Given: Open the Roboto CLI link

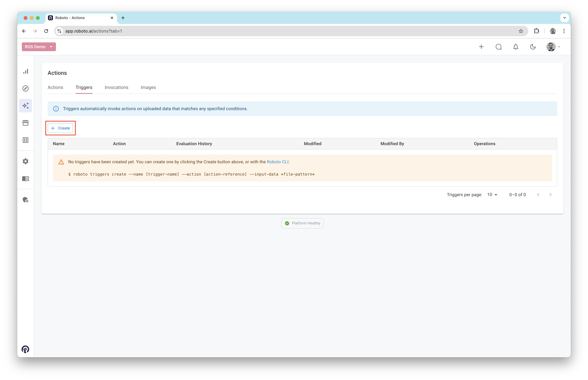Looking at the screenshot, I should [x=277, y=162].
